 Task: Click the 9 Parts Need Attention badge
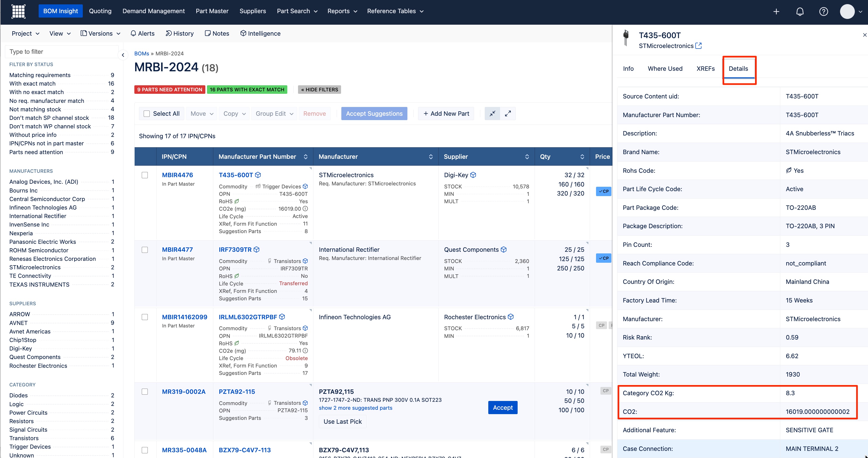(169, 90)
